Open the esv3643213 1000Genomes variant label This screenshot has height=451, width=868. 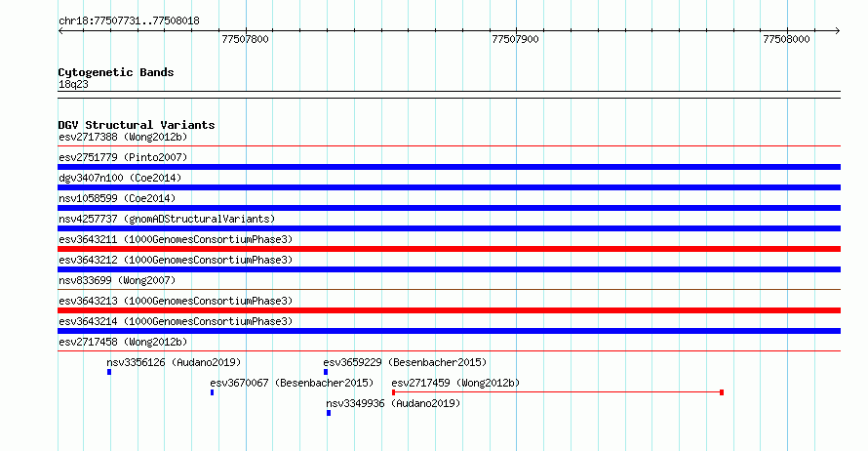tap(176, 301)
